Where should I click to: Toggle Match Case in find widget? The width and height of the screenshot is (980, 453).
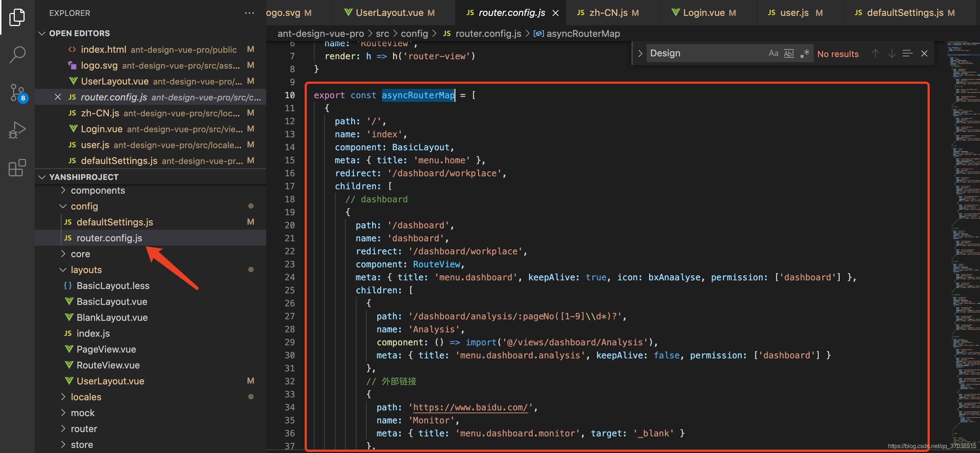coord(773,53)
